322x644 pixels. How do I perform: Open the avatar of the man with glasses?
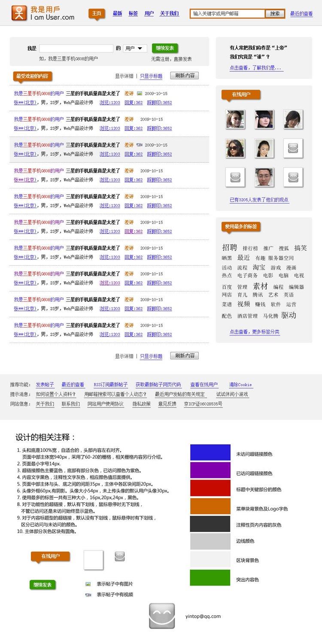(x=264, y=177)
